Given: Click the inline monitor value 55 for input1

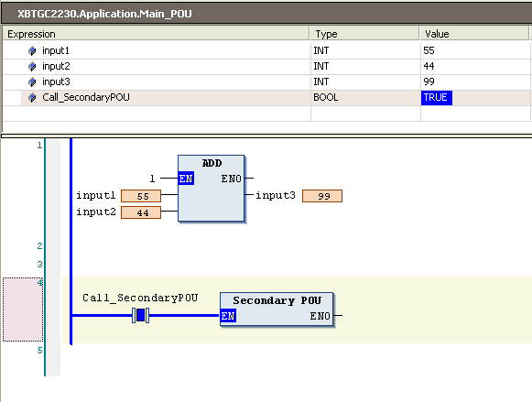Looking at the screenshot, I should pyautogui.click(x=141, y=196).
